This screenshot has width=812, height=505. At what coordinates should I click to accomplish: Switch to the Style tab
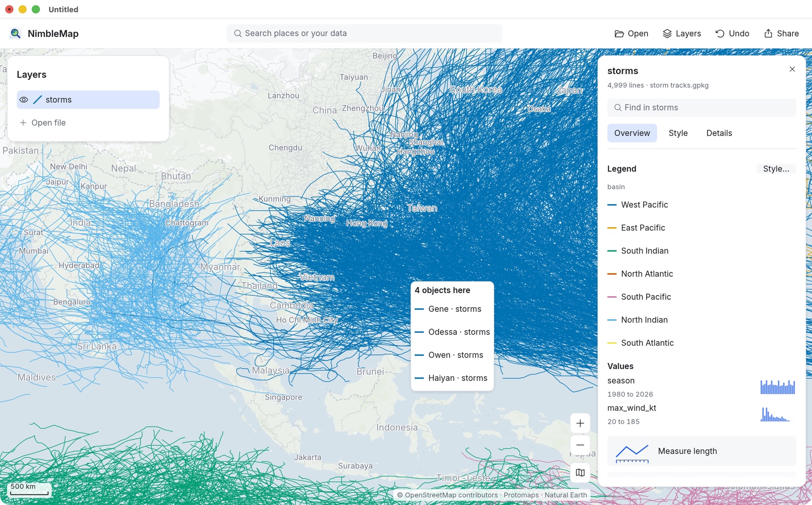678,133
